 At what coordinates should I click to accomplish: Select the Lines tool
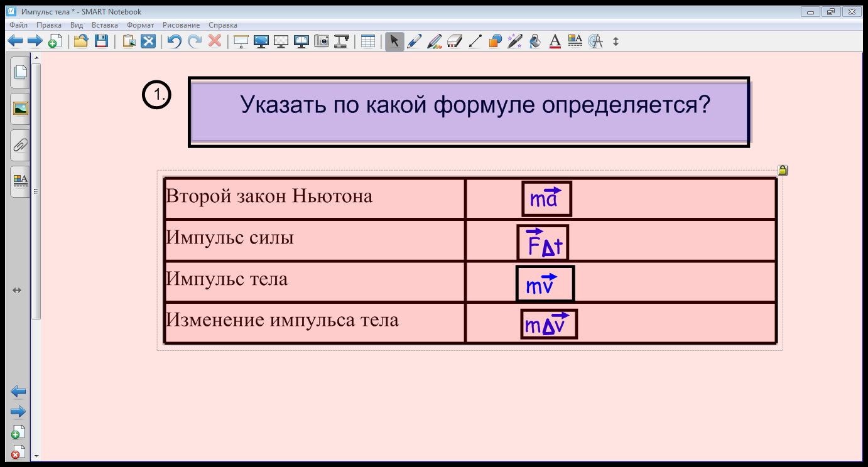pos(475,41)
